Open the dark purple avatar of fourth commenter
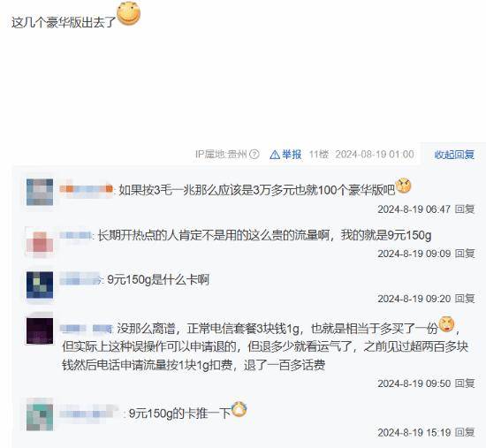Screen dimensions: 486x448 [x=40, y=330]
